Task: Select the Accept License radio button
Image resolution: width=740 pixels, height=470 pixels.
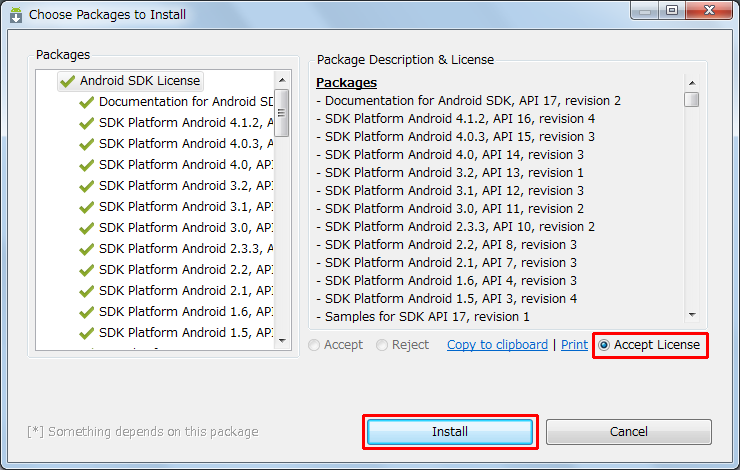Action: coord(604,345)
